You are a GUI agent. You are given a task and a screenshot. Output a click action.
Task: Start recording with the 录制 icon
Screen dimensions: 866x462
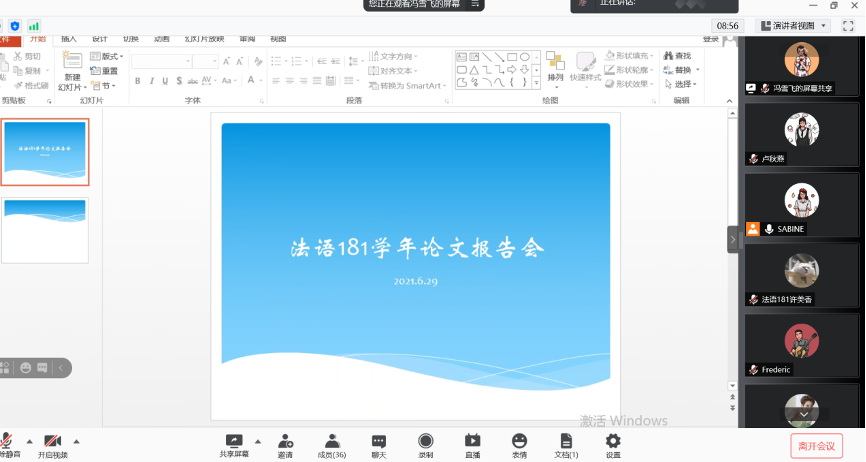tap(426, 441)
